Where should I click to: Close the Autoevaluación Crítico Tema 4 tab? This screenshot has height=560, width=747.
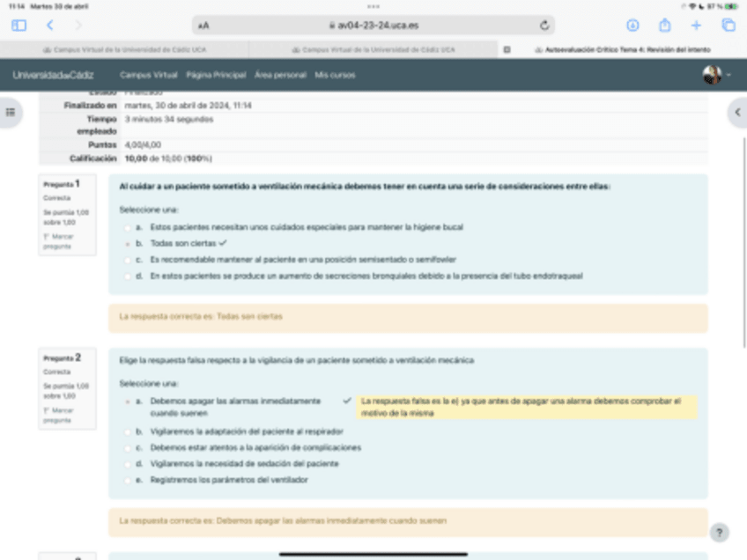[x=507, y=49]
